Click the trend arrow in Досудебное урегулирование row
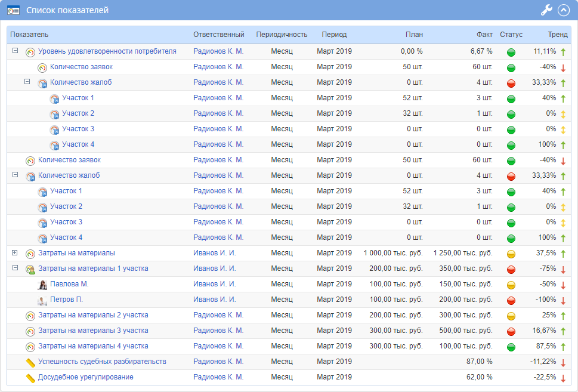578x392 pixels. click(562, 378)
